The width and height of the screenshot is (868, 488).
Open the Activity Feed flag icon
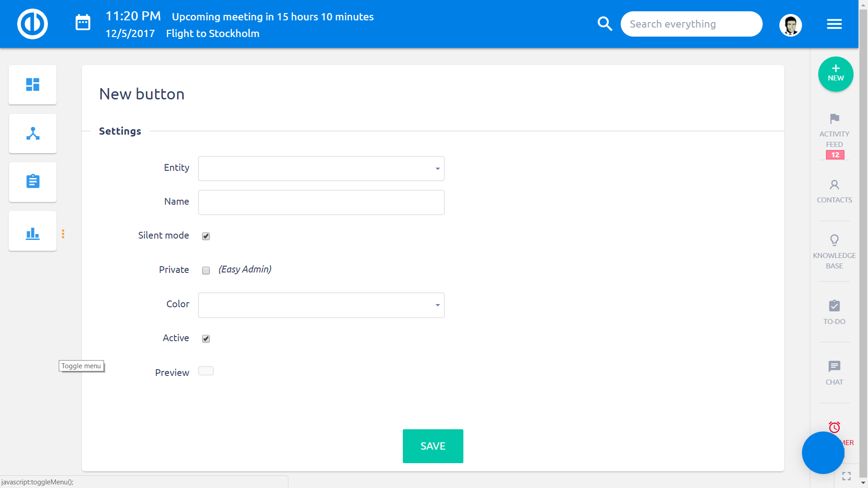coord(835,119)
